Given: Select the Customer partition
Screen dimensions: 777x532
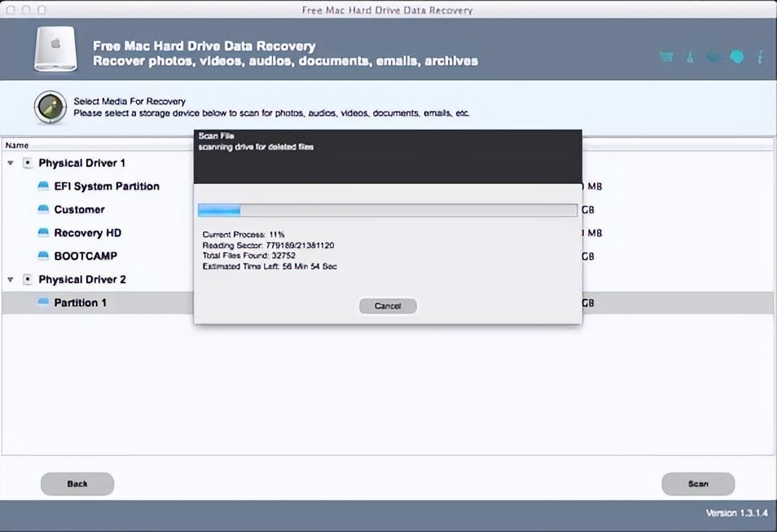Looking at the screenshot, I should (x=79, y=210).
